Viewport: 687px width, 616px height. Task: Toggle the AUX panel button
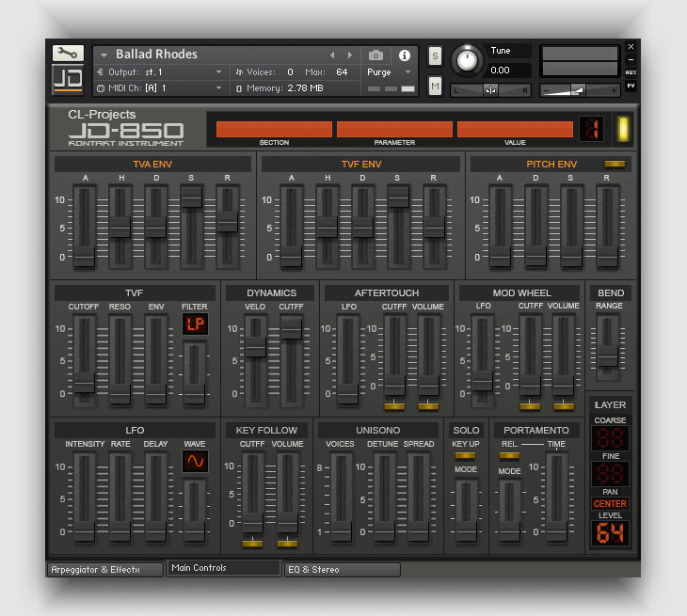coord(631,72)
